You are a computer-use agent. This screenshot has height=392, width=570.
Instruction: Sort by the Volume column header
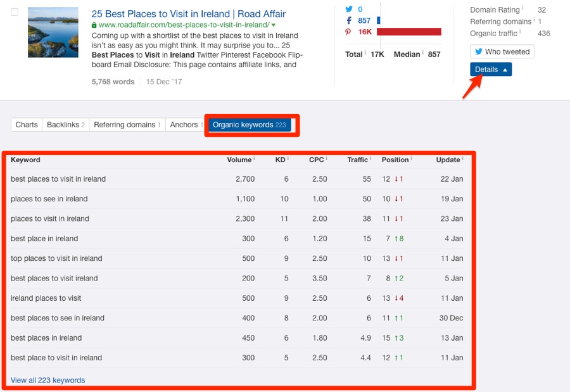pos(239,160)
